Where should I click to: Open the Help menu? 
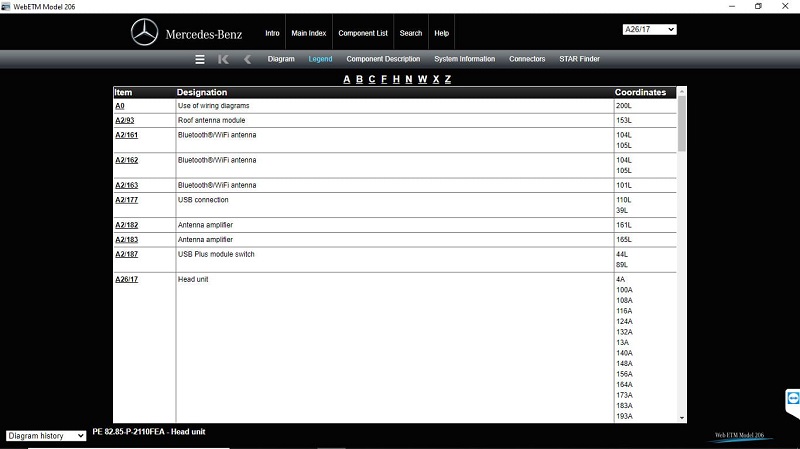[x=441, y=33]
